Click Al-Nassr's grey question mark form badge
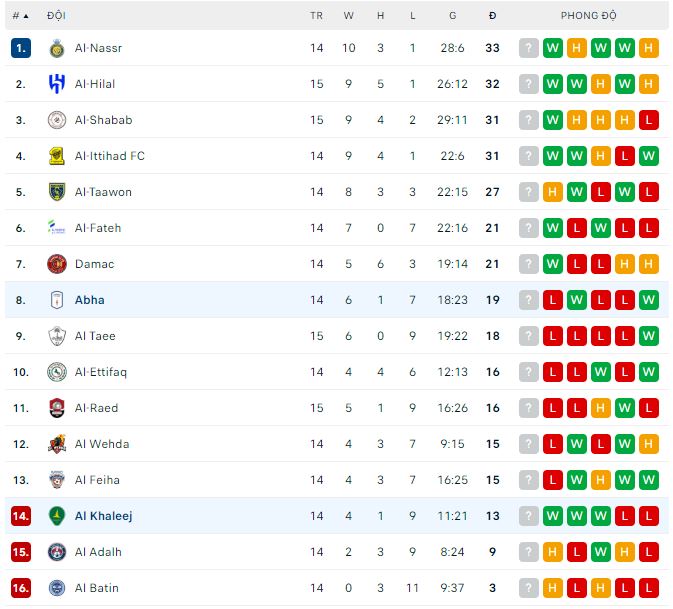Image resolution: width=673 pixels, height=609 pixels. click(x=529, y=48)
